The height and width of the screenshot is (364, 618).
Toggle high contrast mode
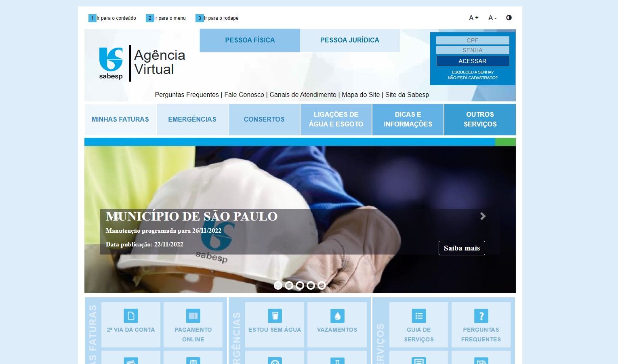tap(509, 18)
